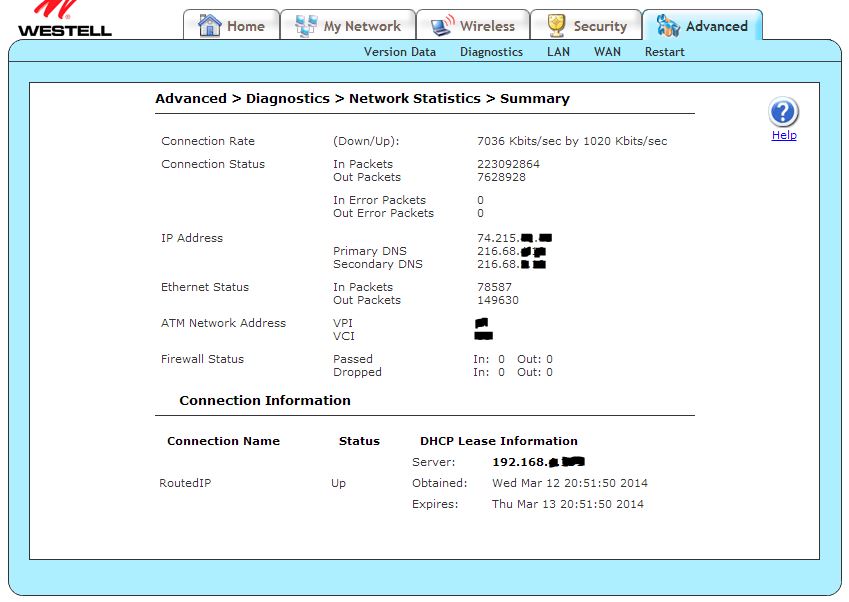Click the RoutedIP connection name
This screenshot has width=849, height=602.
tap(185, 483)
